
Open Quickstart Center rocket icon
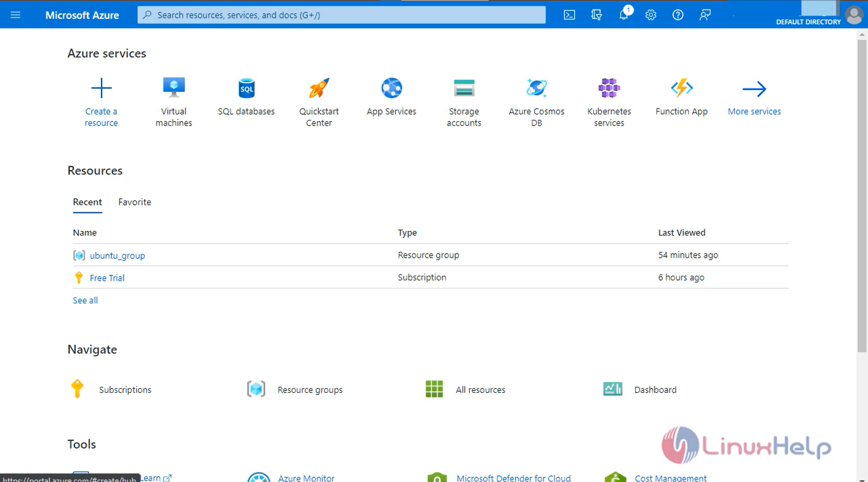319,88
